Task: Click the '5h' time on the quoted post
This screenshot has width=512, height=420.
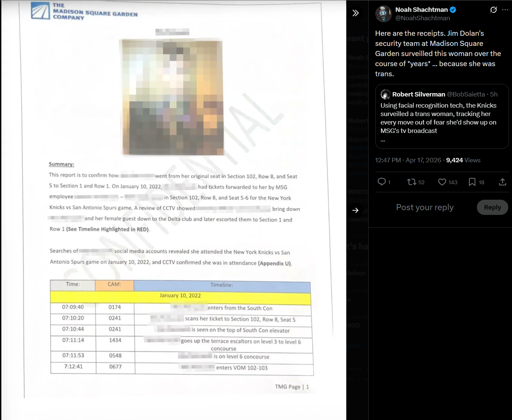Action: pos(494,94)
